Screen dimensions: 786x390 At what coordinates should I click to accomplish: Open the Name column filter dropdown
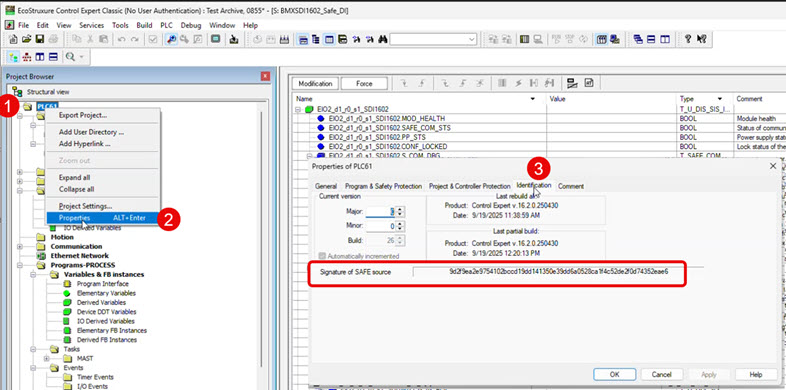(533, 99)
